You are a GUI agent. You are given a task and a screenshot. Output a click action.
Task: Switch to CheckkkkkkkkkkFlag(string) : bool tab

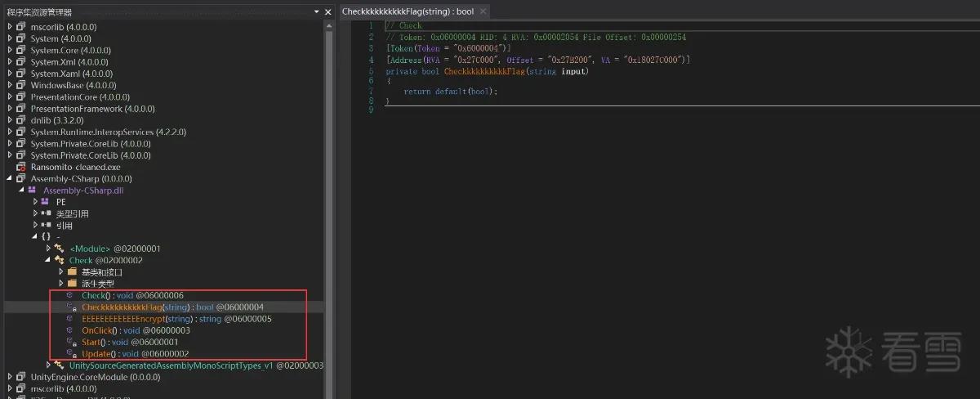click(408, 11)
